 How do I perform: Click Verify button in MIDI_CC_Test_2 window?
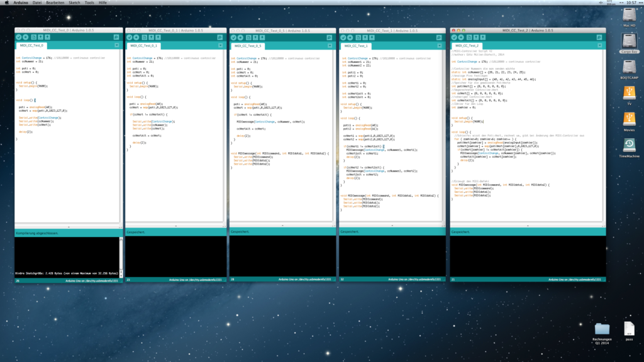[455, 37]
